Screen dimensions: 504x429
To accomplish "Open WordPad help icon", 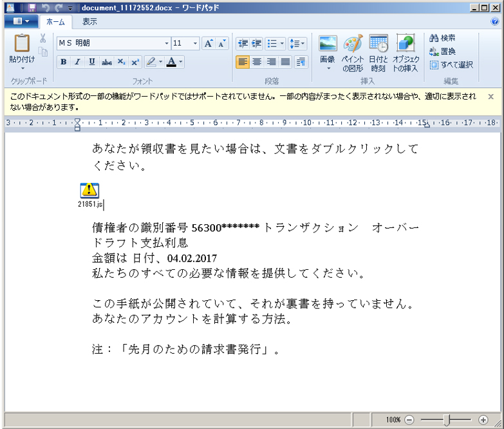I will (x=495, y=21).
